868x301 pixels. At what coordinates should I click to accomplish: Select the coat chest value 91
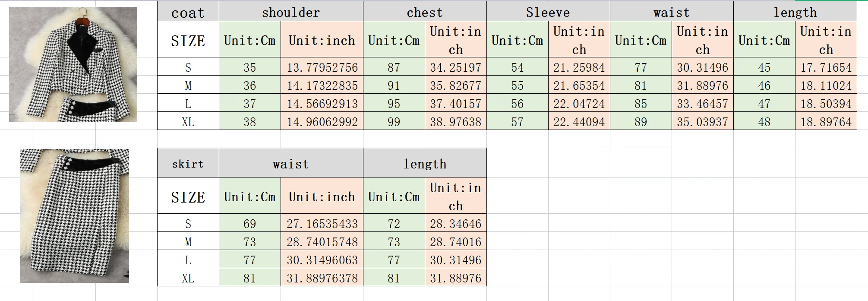tap(394, 86)
